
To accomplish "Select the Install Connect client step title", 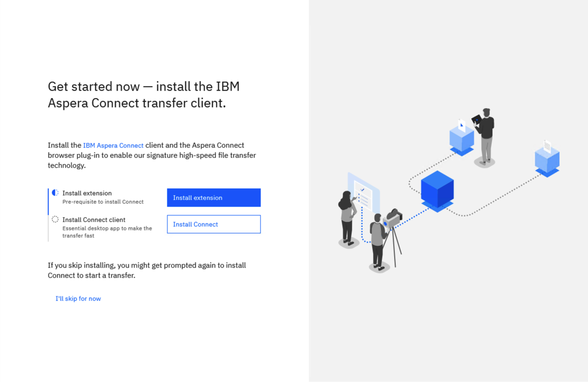I will (94, 220).
